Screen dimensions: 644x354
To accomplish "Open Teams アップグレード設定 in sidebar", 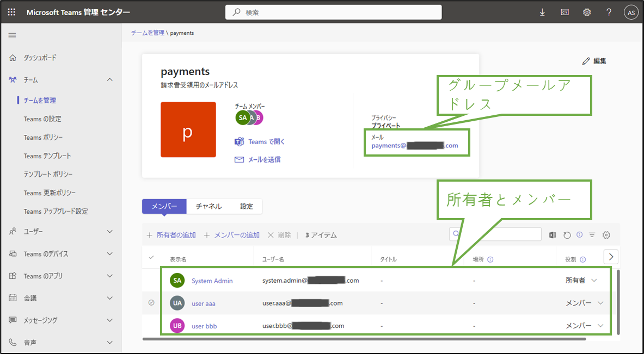I will click(56, 211).
